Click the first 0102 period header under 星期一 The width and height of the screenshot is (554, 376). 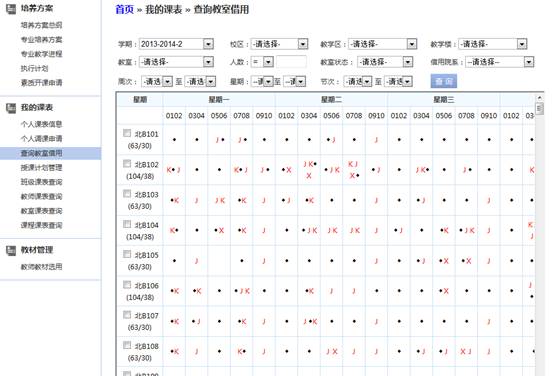point(174,116)
